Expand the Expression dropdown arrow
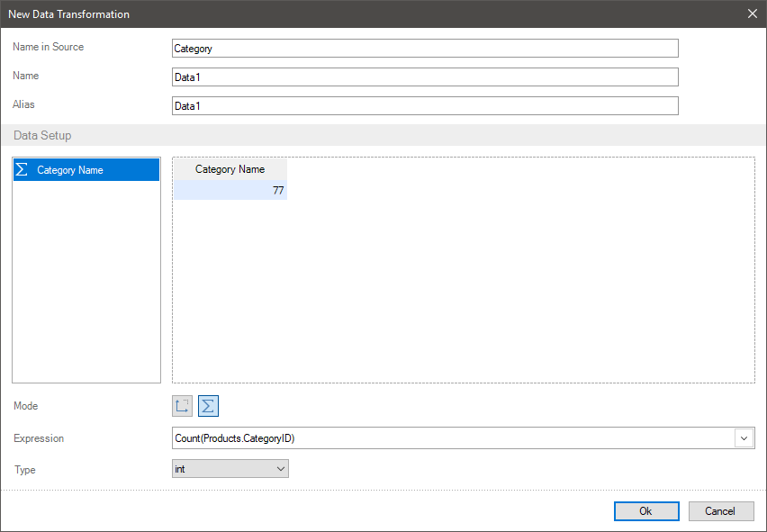Image resolution: width=767 pixels, height=532 pixels. 744,438
